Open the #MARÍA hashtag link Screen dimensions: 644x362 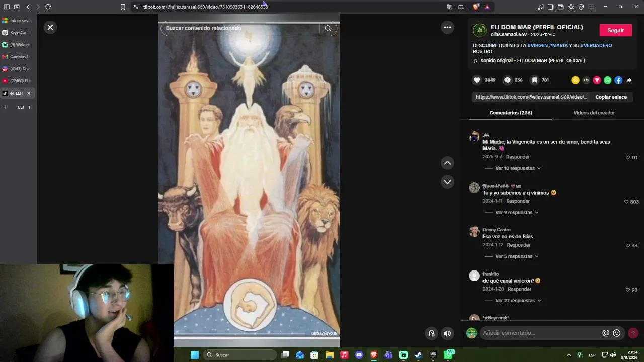[558, 45]
